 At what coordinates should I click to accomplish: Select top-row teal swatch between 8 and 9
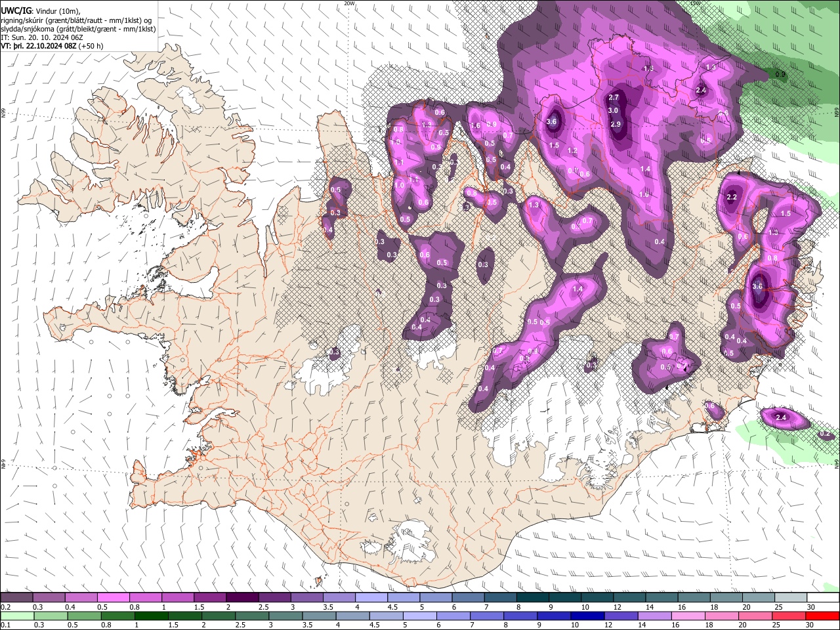click(533, 598)
